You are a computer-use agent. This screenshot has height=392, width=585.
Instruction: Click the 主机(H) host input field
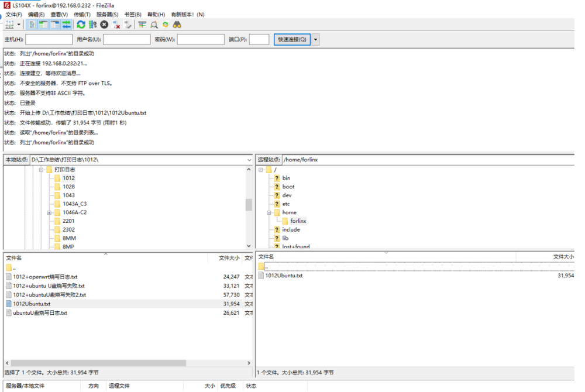point(49,39)
